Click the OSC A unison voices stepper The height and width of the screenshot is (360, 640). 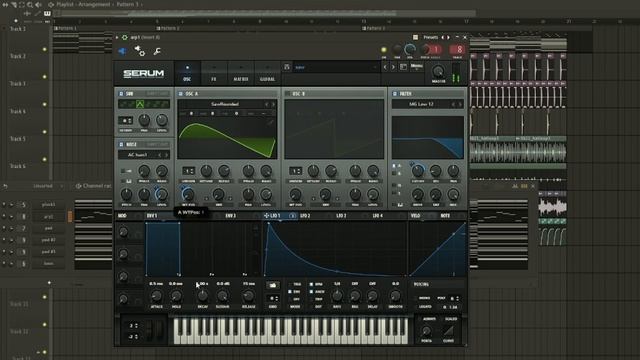[x=188, y=171]
